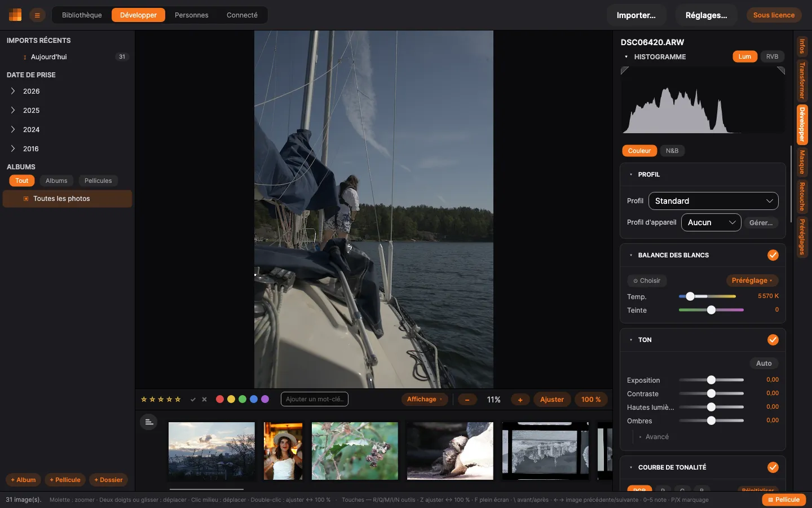Open the hamburger menu button in top bar

pyautogui.click(x=37, y=15)
